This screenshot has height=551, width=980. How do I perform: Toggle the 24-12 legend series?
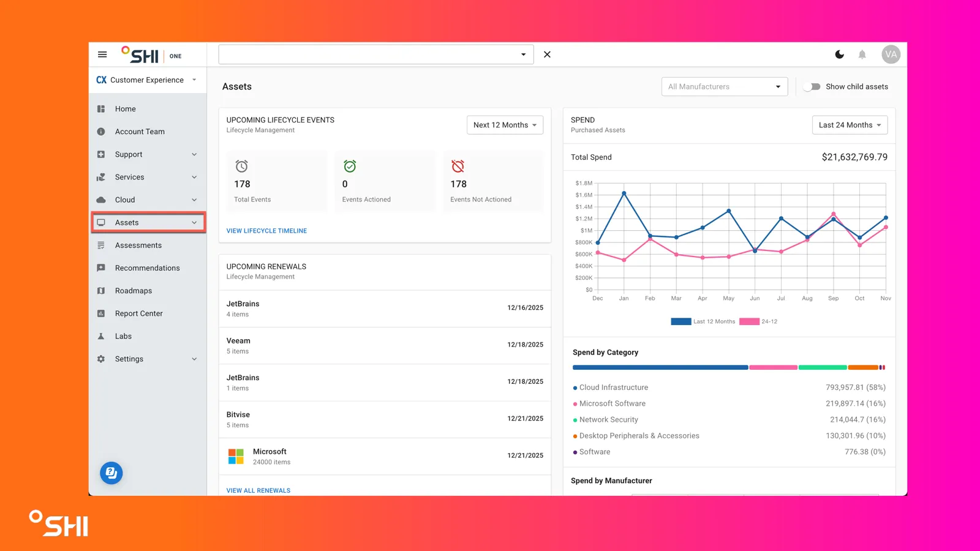(x=758, y=321)
